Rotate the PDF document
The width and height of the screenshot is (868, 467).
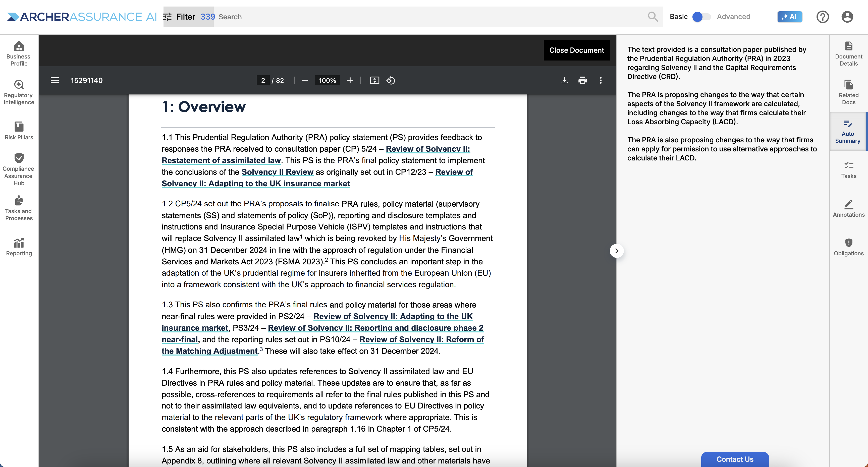(x=391, y=80)
